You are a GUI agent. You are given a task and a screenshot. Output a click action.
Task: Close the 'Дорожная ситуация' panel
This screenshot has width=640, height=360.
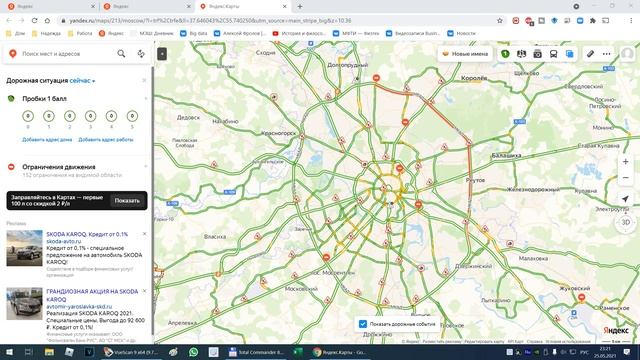[x=144, y=80]
